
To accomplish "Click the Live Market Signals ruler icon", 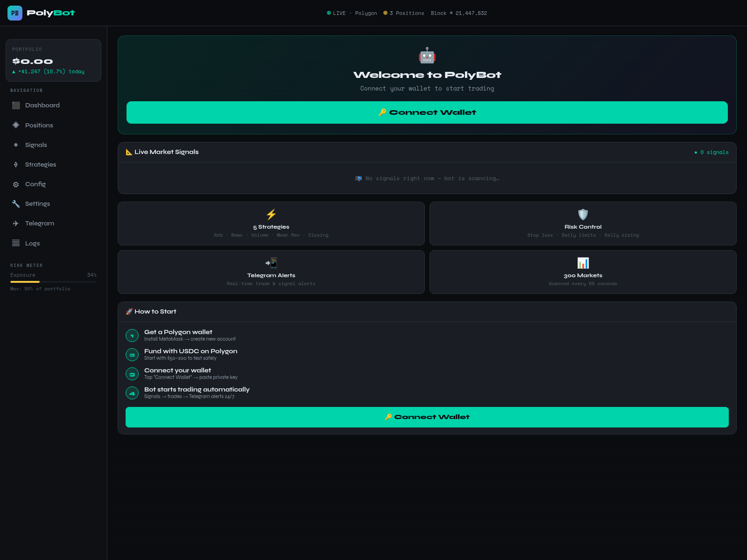I will pyautogui.click(x=129, y=152).
